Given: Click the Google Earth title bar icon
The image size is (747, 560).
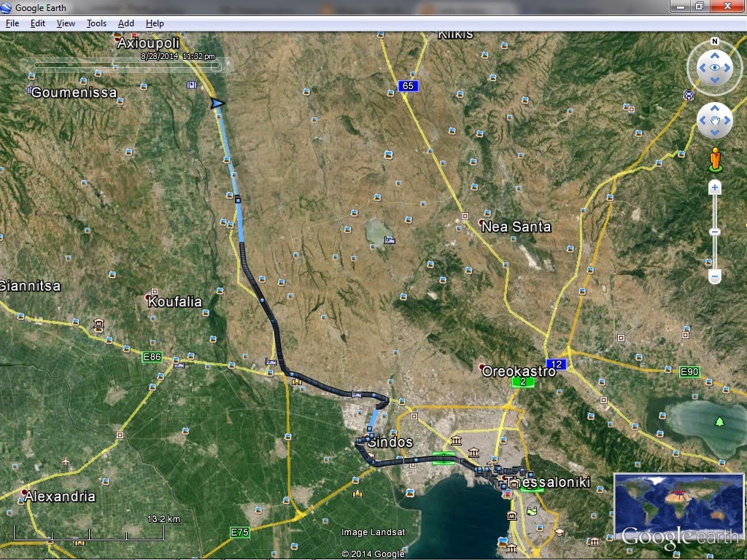Looking at the screenshot, I should pos(6,7).
